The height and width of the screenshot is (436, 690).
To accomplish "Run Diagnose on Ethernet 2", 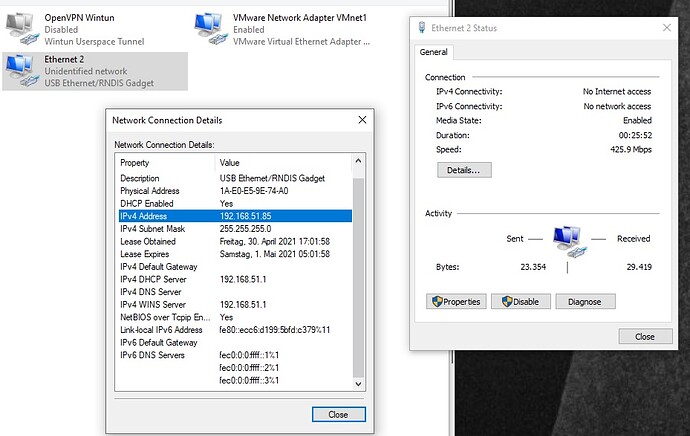I will 585,302.
